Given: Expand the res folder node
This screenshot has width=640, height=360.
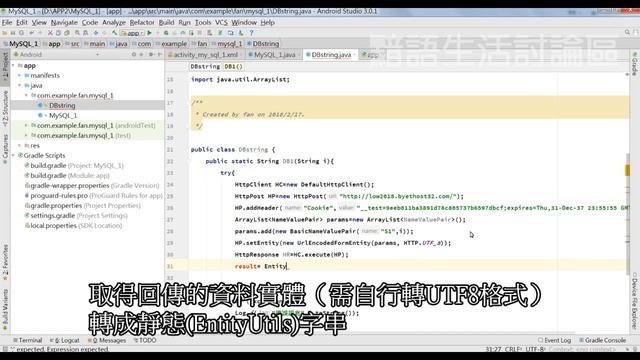Looking at the screenshot, I should tap(19, 145).
